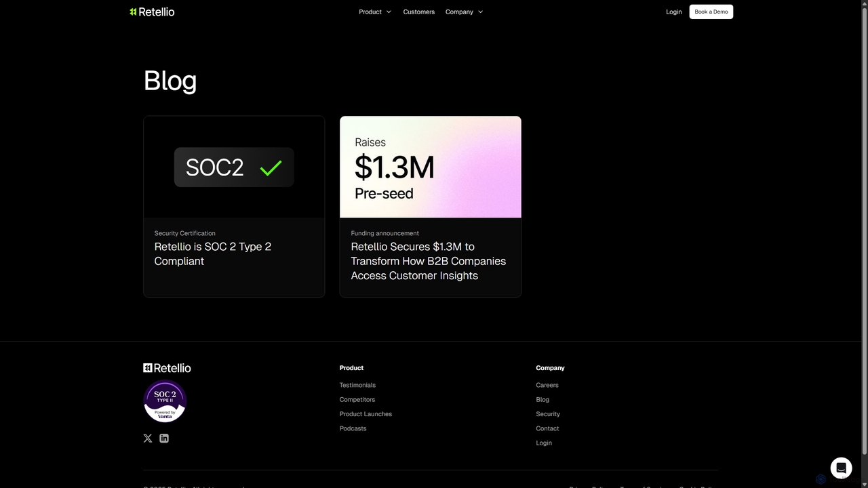Open the chat widget bubble

(841, 468)
